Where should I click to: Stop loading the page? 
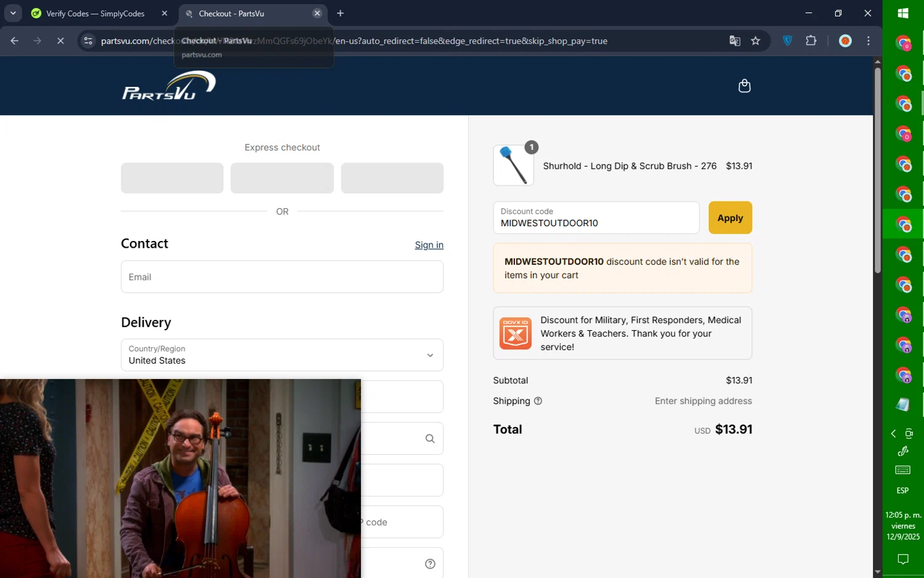point(60,41)
